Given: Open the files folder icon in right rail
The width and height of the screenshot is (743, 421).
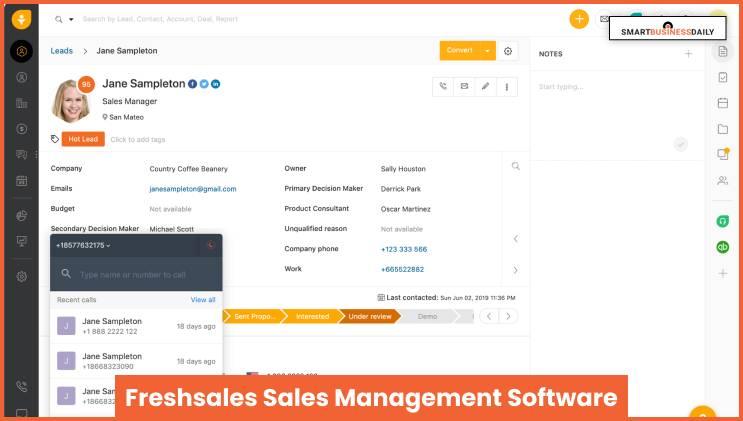Looking at the screenshot, I should click(723, 128).
